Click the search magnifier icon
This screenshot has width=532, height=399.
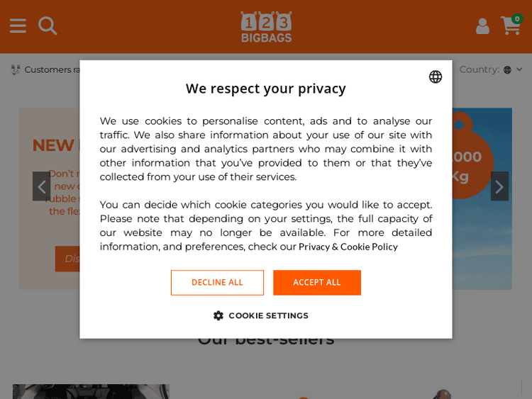point(48,26)
